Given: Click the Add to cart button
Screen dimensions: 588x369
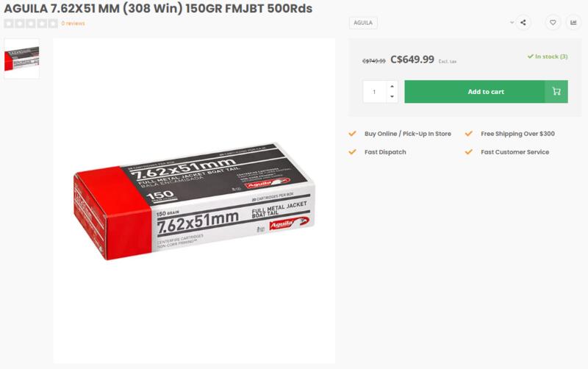Looking at the screenshot, I should coord(486,91).
